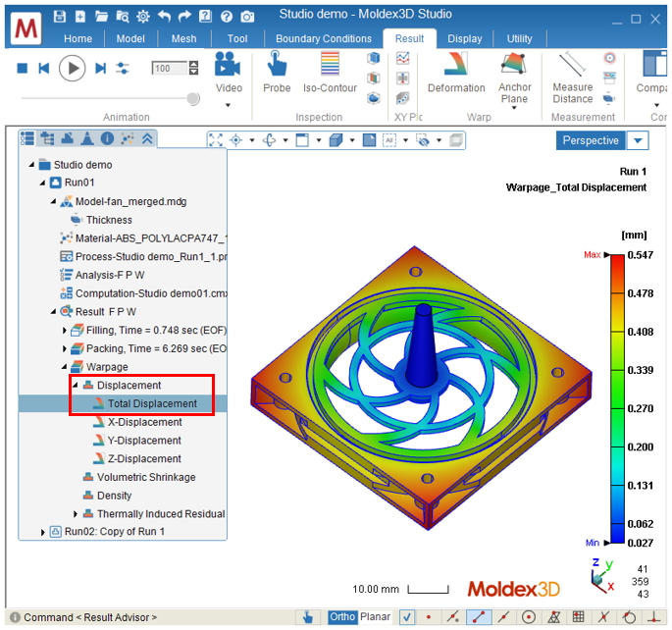
Task: Toggle Planar mode in status bar
Action: click(375, 616)
